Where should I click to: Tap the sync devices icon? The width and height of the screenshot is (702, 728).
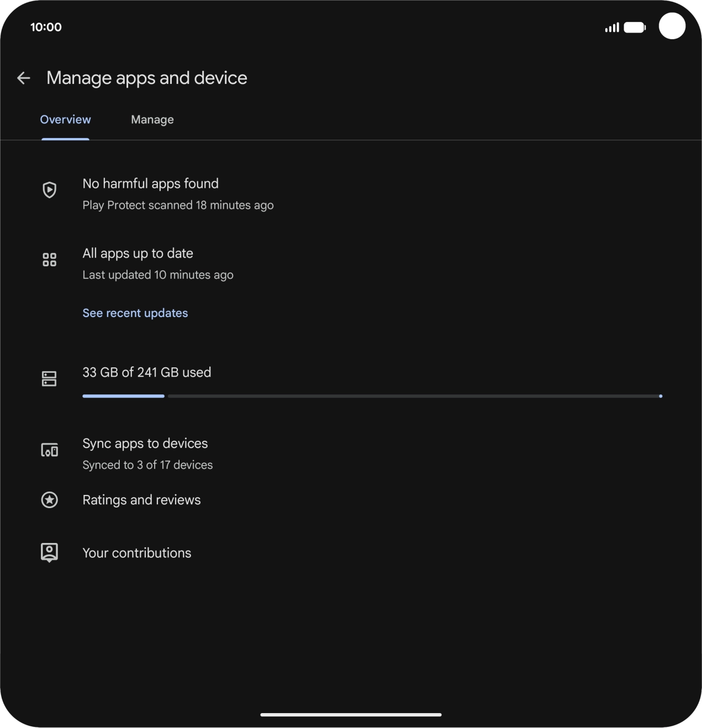click(50, 450)
